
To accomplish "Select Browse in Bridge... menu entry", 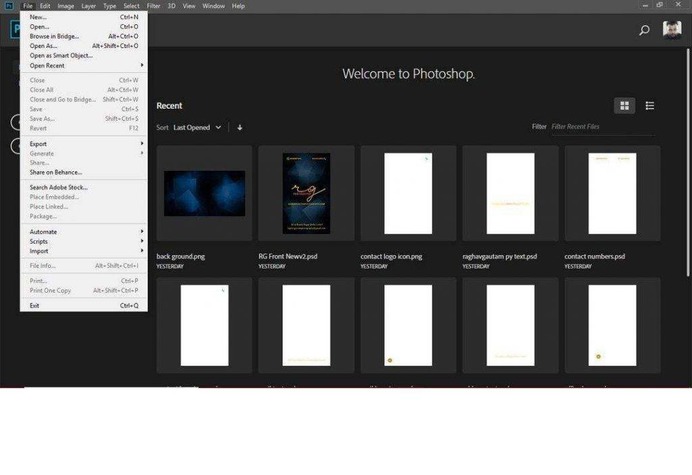I will (84, 36).
